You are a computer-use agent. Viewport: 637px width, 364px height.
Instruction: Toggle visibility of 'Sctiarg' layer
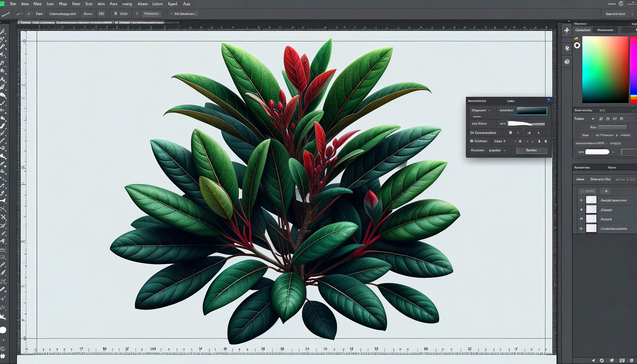point(581,219)
